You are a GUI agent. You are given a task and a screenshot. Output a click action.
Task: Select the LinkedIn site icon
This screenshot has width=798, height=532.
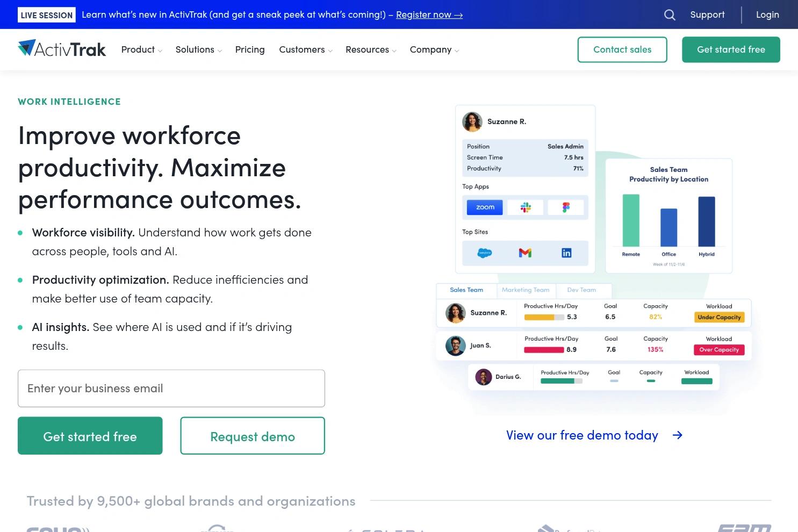(x=566, y=253)
